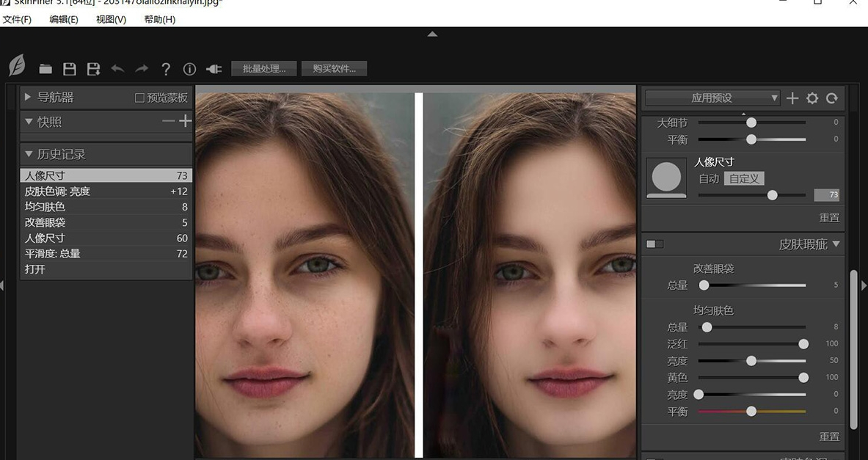The image size is (868, 460).
Task: Undo the last action
Action: [117, 69]
